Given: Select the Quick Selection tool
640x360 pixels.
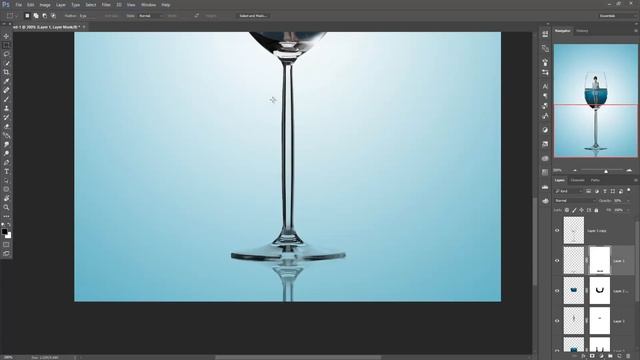Looking at the screenshot, I should pyautogui.click(x=6, y=63).
